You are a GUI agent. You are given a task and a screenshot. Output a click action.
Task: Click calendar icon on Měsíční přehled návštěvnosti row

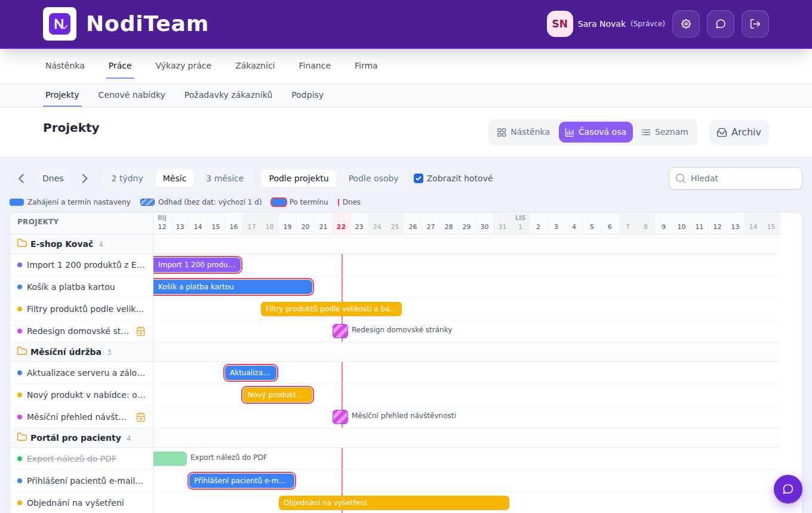click(x=141, y=417)
